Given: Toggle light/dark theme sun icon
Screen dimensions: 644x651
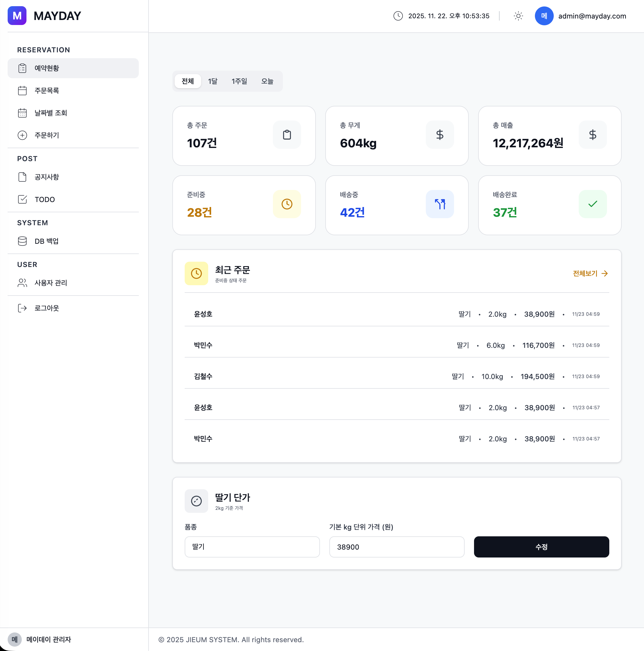Looking at the screenshot, I should tap(518, 16).
